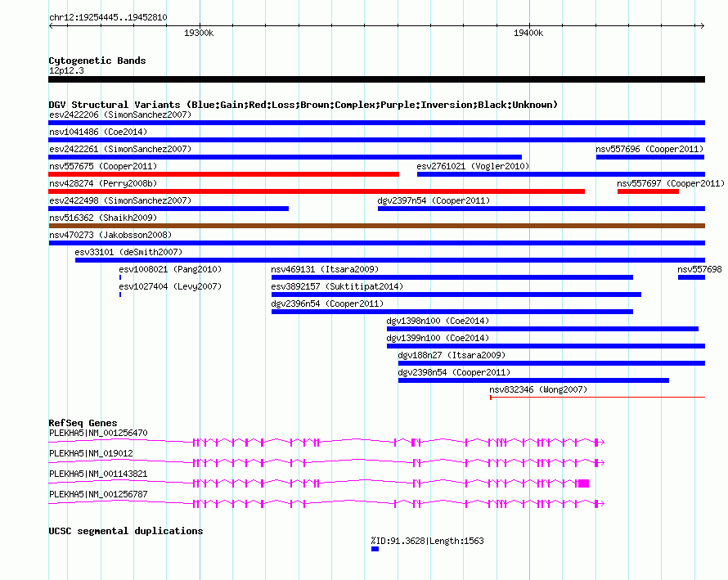The width and height of the screenshot is (728, 580).
Task: Click the black 12p12.3 cytogenetic band bar
Action: click(377, 79)
